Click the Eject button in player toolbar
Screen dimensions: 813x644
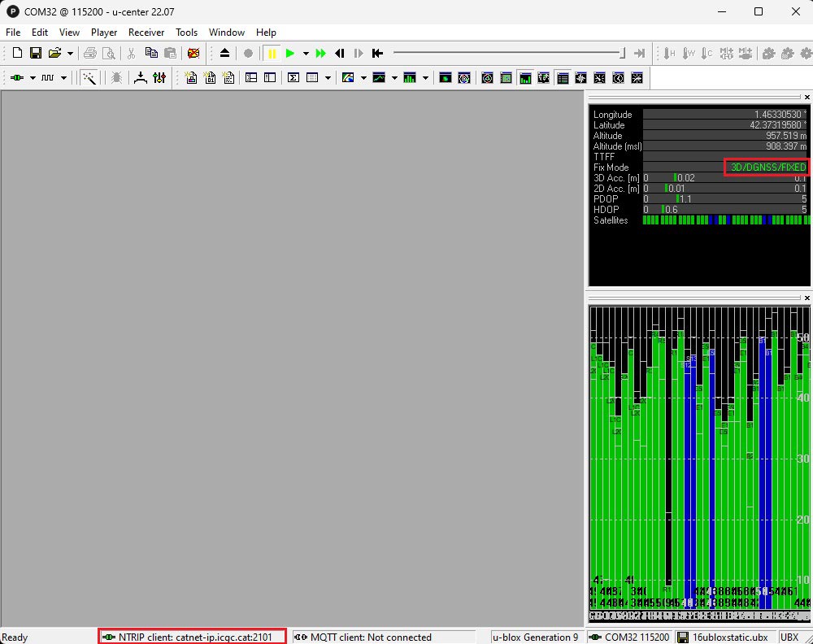[x=225, y=54]
